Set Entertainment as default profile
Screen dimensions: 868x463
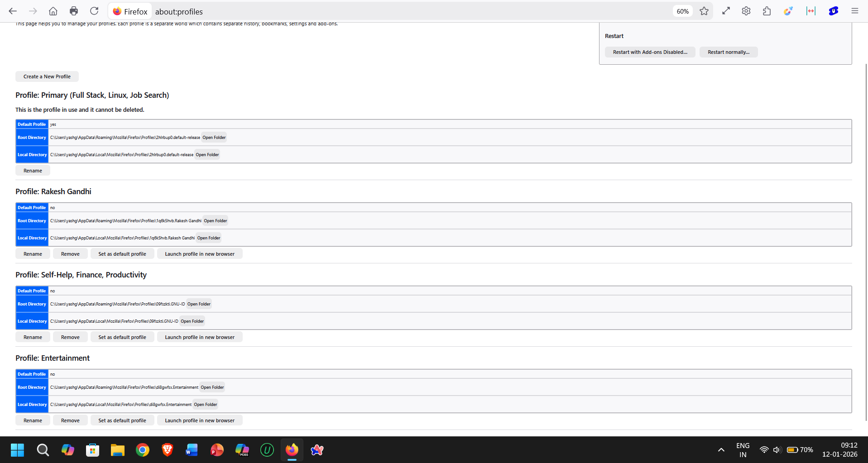[122, 420]
